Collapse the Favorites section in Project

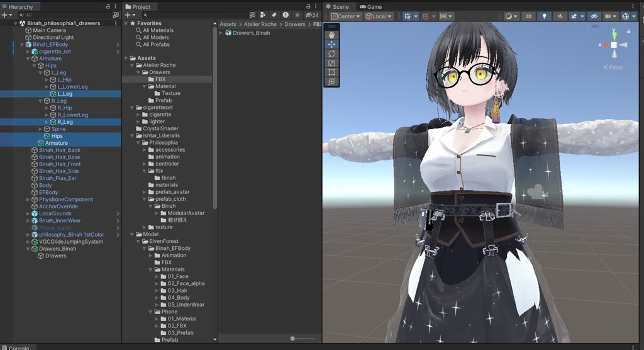tap(126, 23)
